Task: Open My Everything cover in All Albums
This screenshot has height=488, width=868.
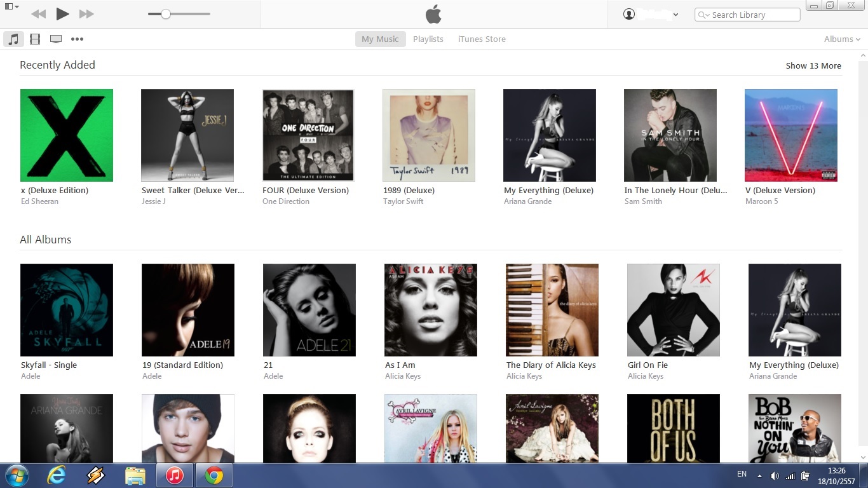Action: 795,310
